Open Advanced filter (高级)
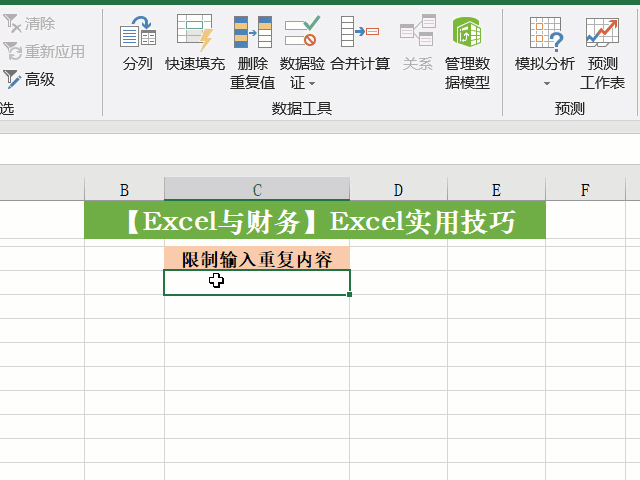This screenshot has width=640, height=480. 29,79
